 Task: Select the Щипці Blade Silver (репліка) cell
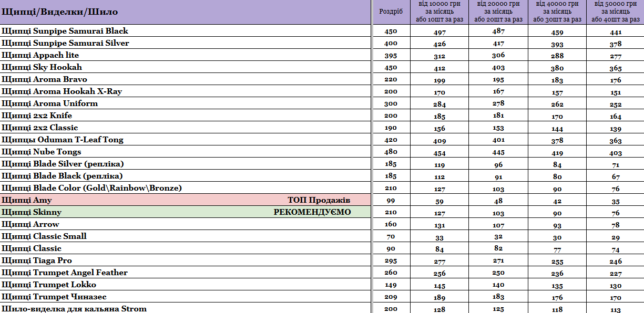coord(186,164)
